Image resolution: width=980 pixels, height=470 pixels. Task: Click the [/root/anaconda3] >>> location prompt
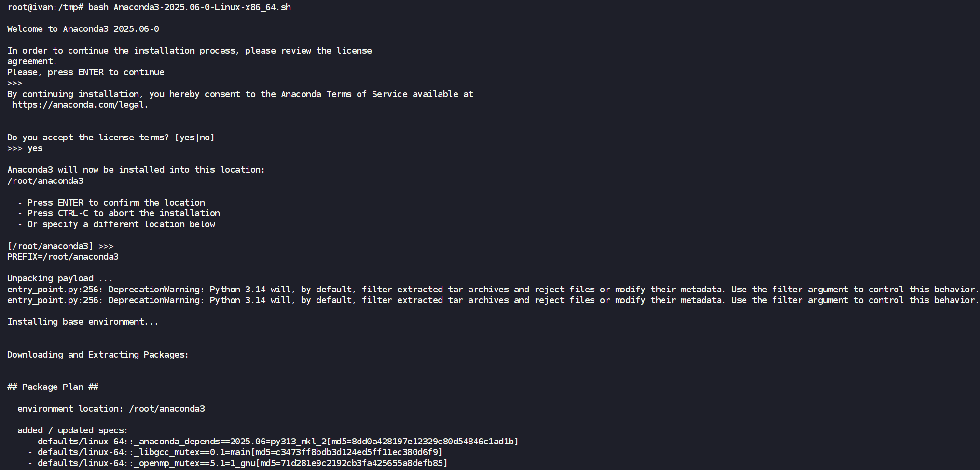coord(60,246)
